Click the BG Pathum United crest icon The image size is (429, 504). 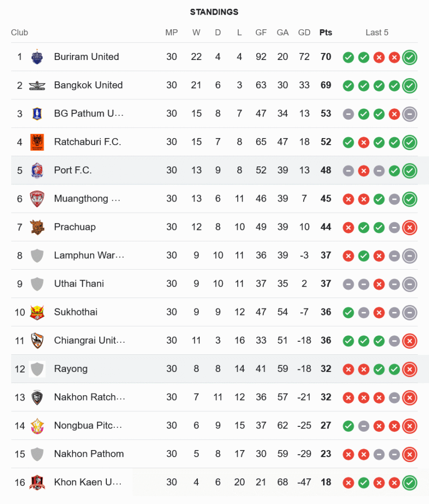pos(37,113)
